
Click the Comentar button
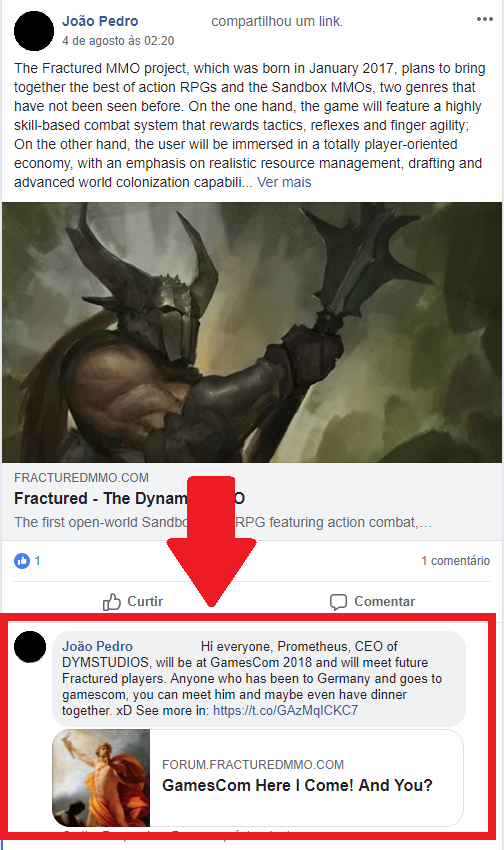[x=372, y=602]
